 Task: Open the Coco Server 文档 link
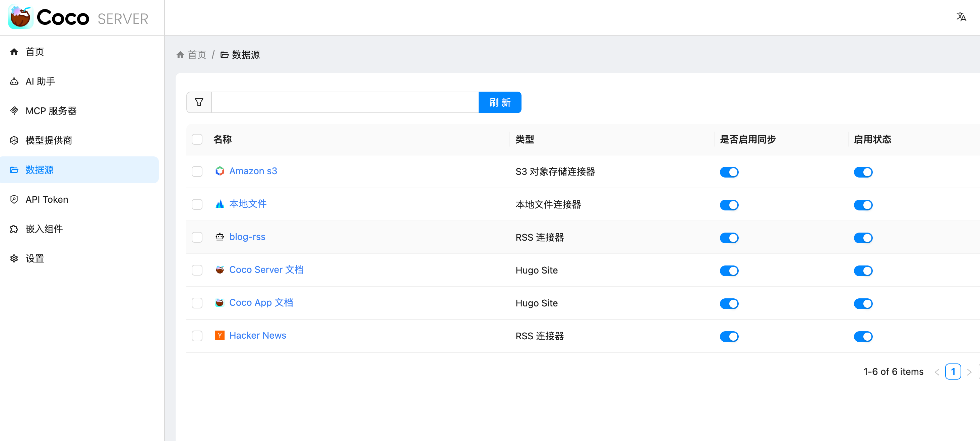(266, 269)
